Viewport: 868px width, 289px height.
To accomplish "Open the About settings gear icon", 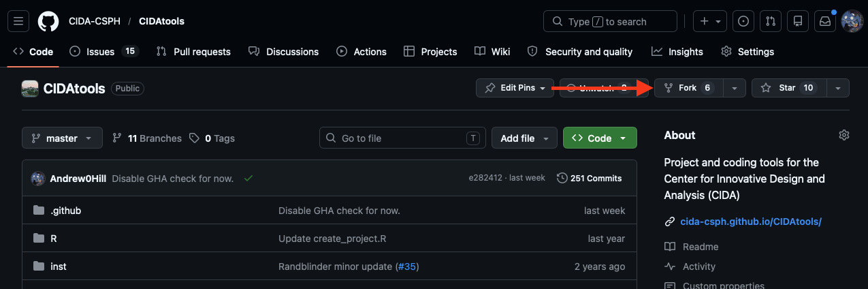I will 844,135.
